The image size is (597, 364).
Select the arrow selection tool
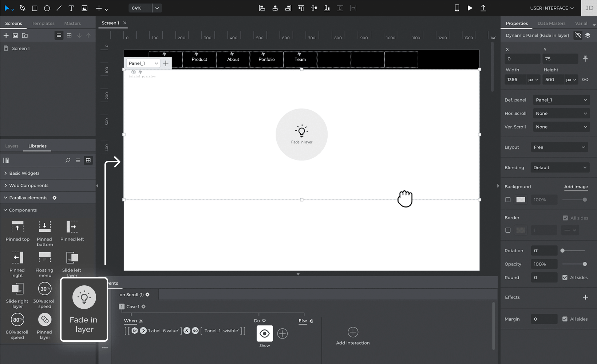pos(7,8)
